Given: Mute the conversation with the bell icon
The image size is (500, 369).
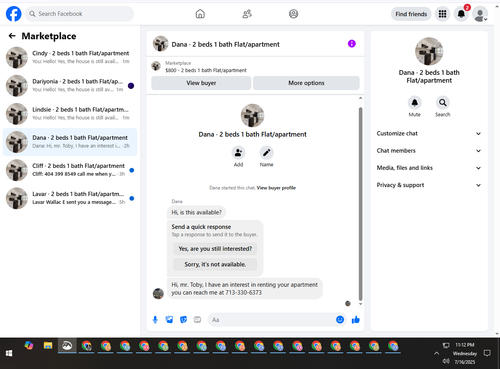Looking at the screenshot, I should click(x=415, y=103).
